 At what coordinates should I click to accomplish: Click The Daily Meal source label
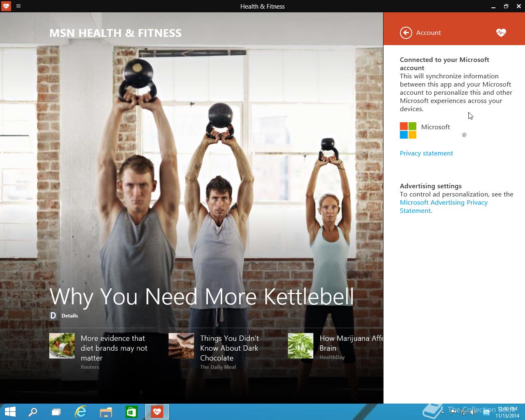tap(218, 367)
